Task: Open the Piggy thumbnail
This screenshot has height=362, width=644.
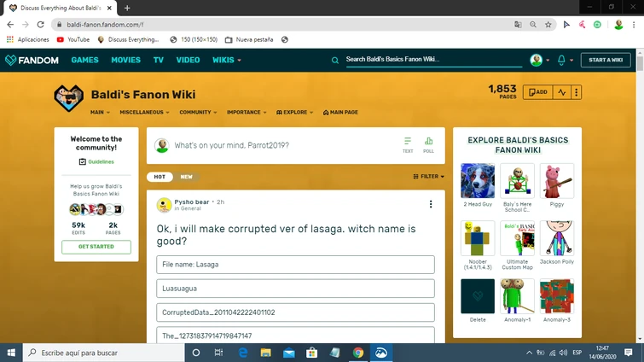Action: click(556, 181)
